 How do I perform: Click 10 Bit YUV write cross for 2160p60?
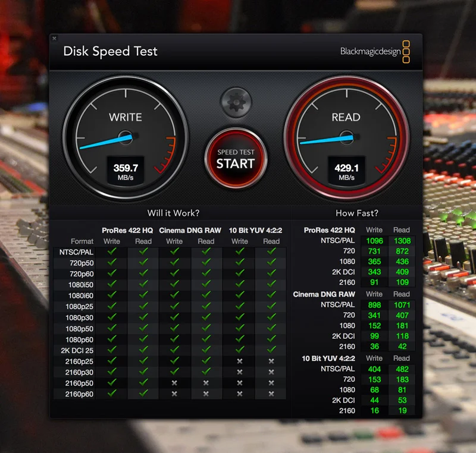click(x=240, y=394)
